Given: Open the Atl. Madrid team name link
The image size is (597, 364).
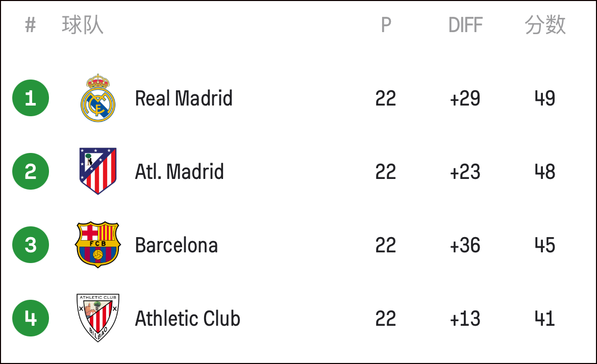Looking at the screenshot, I should pos(179,171).
